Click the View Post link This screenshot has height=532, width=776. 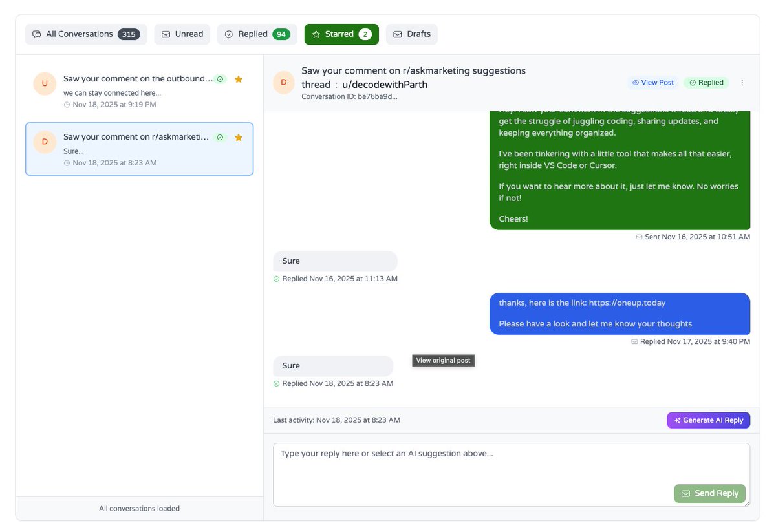pos(653,83)
